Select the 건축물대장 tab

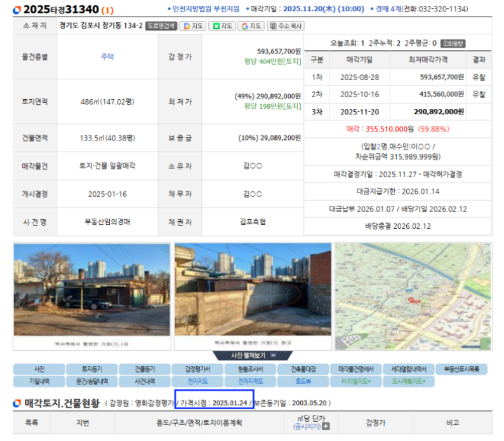(302, 369)
